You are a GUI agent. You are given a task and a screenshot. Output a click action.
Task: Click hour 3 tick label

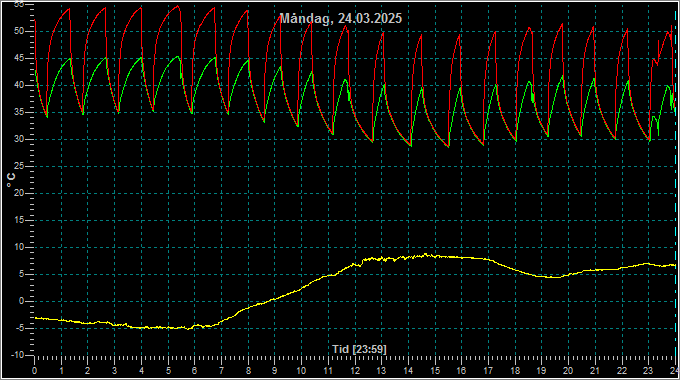(x=114, y=371)
